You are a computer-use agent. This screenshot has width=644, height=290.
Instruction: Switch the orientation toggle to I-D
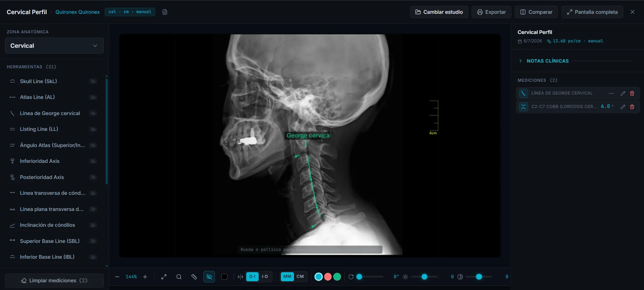[x=265, y=277]
